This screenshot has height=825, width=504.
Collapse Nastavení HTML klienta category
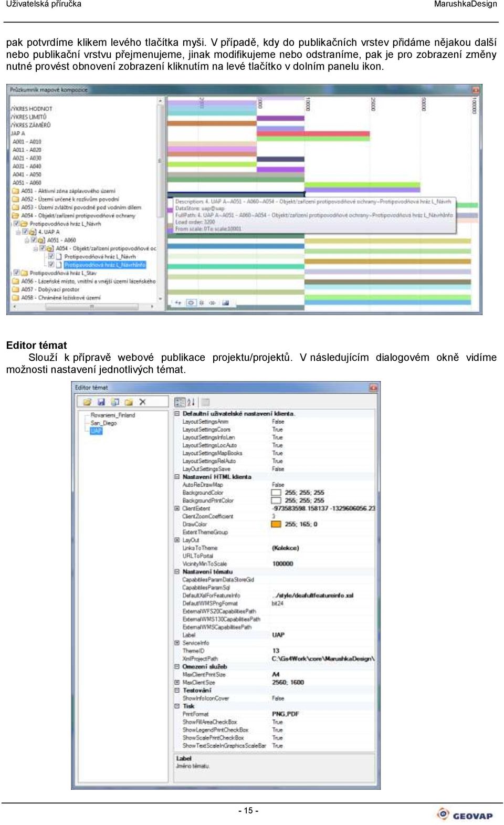click(177, 477)
